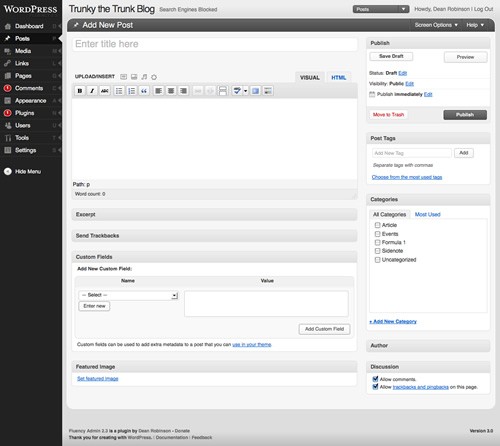Viewport: 500px width, 446px height.
Task: Expand the custom field Select dropdown
Action: click(129, 295)
